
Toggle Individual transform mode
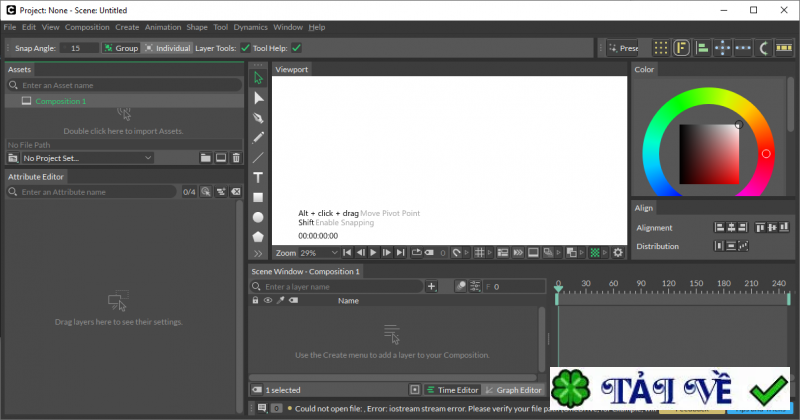166,47
